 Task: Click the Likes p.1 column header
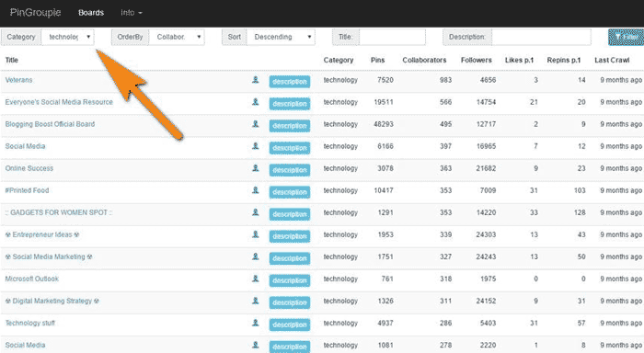tap(519, 60)
